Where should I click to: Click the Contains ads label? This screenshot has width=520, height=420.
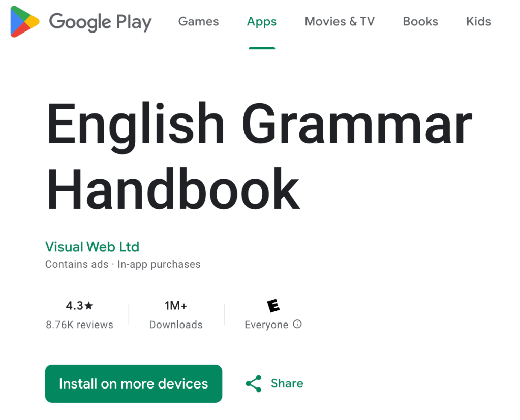[77, 264]
